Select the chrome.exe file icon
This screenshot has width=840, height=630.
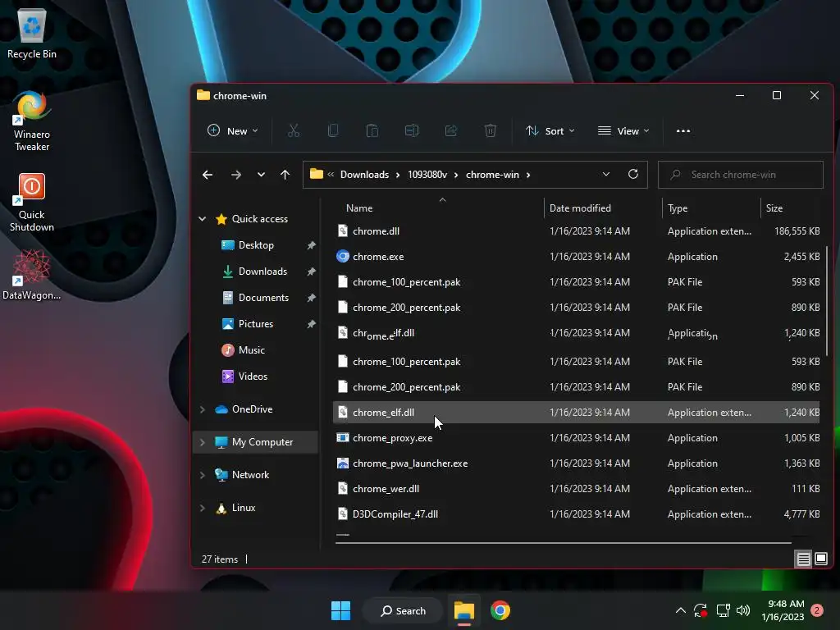click(x=342, y=256)
